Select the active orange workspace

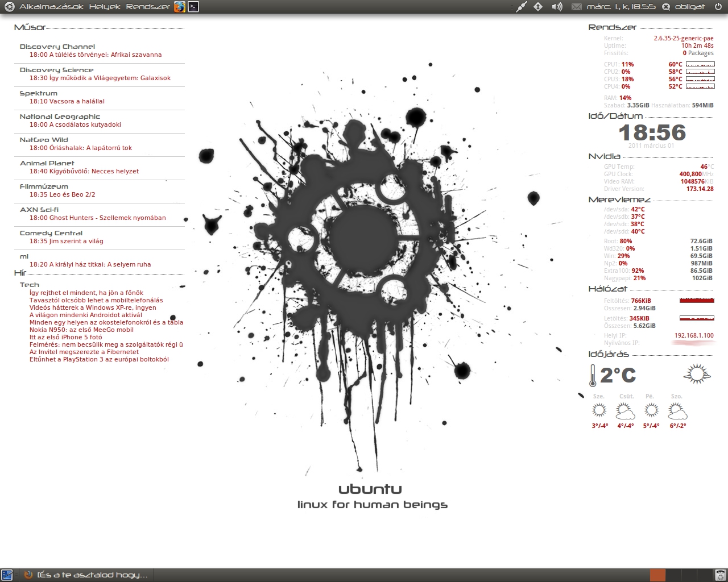[657, 575]
